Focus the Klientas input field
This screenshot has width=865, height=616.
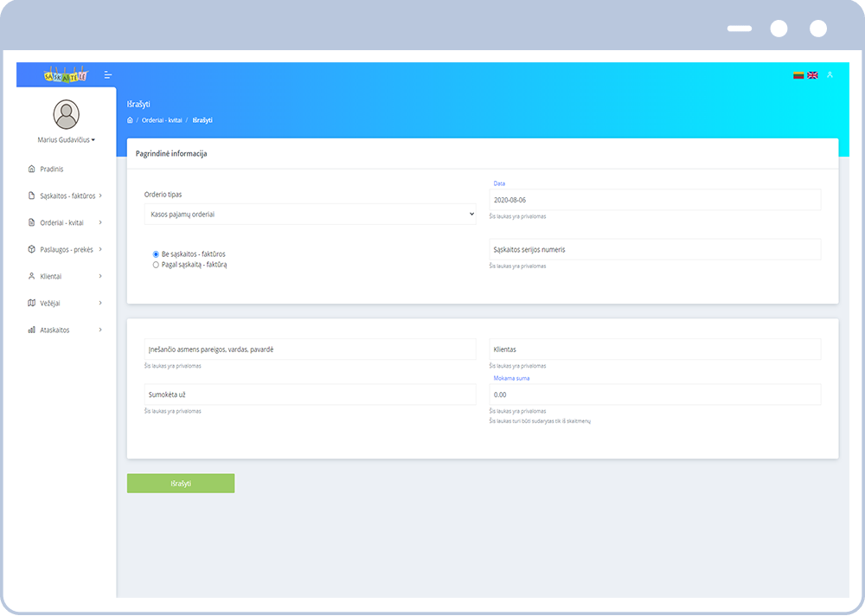click(655, 350)
